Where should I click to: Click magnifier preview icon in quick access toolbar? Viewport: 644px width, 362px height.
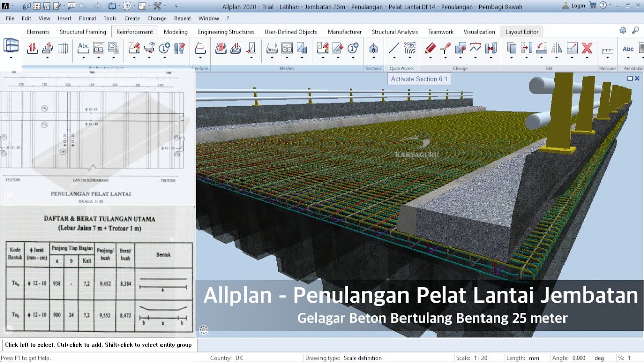[x=71, y=6]
